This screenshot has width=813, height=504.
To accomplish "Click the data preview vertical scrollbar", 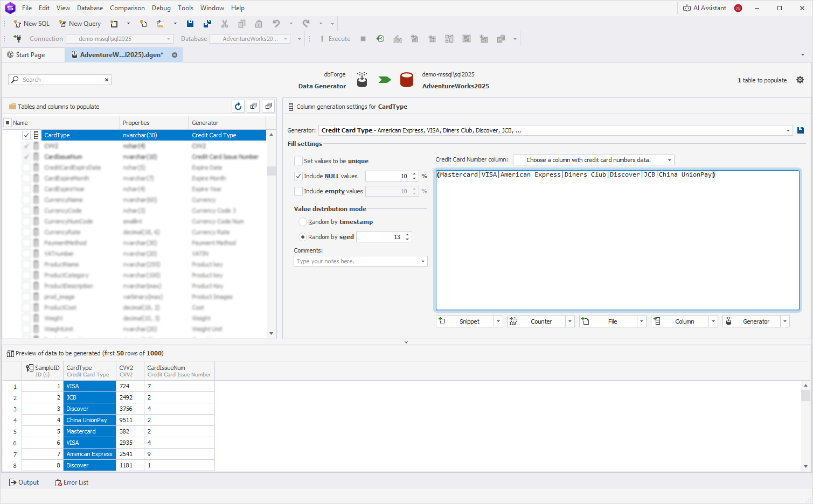I will tap(806, 425).
